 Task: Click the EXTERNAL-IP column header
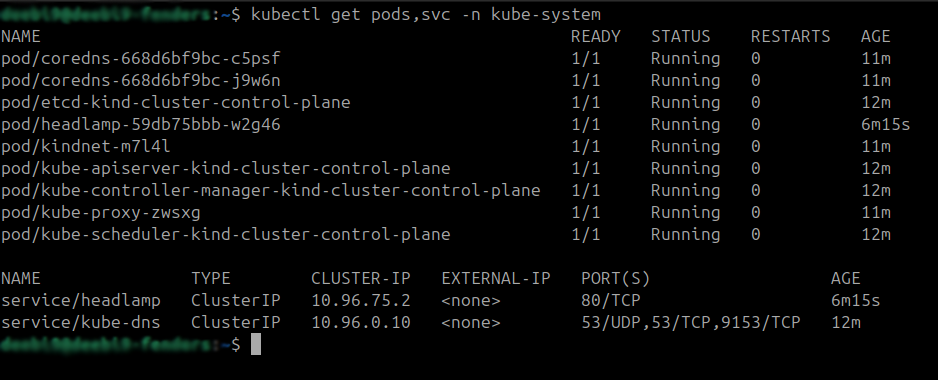(x=495, y=279)
